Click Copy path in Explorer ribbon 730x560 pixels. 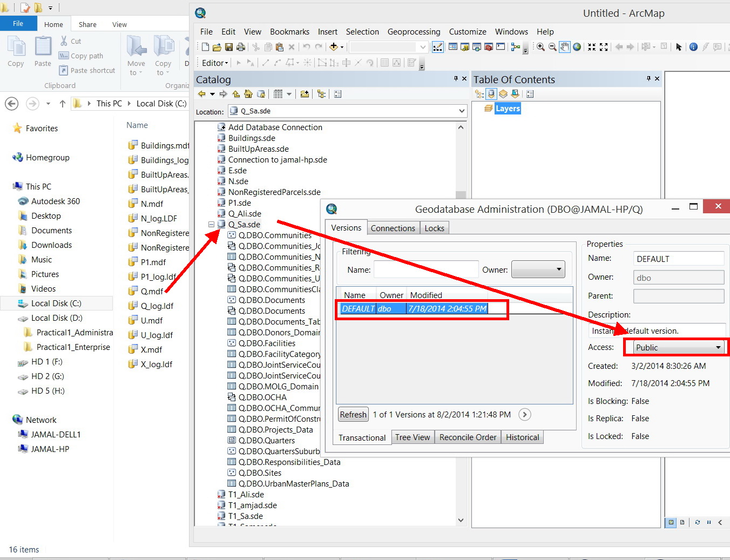(x=80, y=56)
